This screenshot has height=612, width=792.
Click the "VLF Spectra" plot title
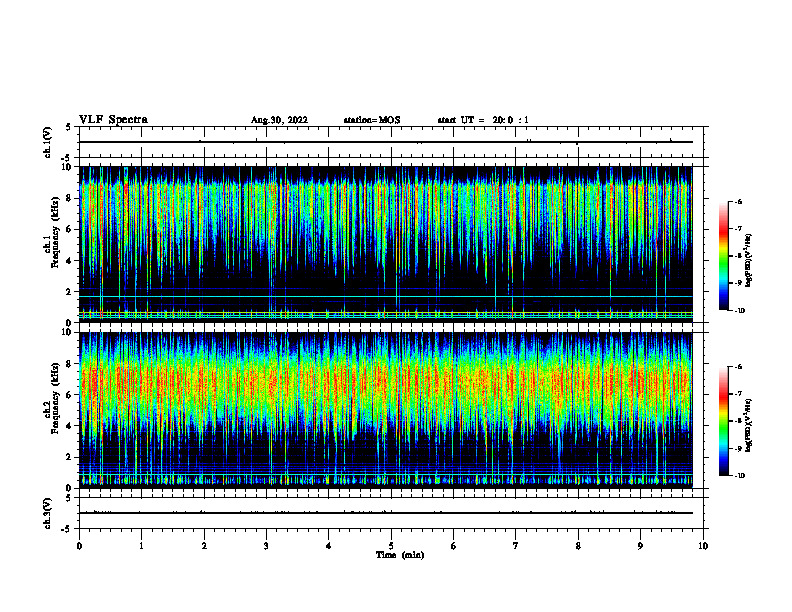coord(113,120)
